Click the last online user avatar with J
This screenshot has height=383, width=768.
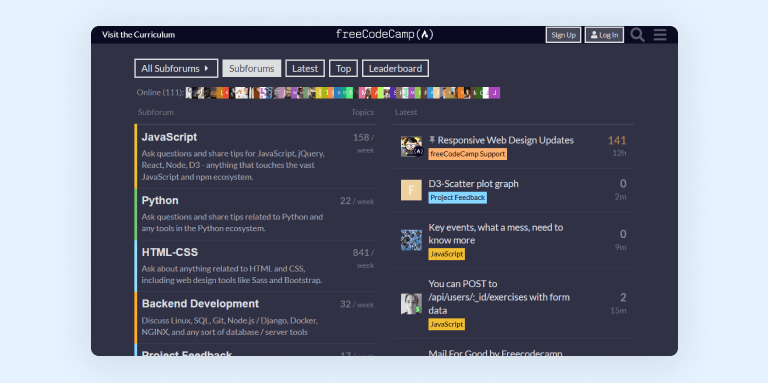pyautogui.click(x=495, y=93)
